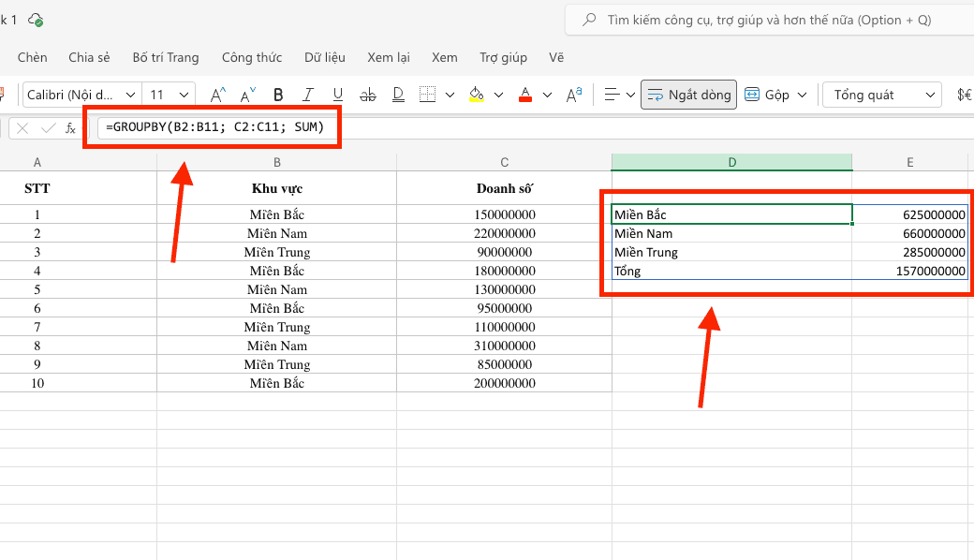Toggle strikethrough formatting
Screen dimensions: 974x560
[x=368, y=95]
